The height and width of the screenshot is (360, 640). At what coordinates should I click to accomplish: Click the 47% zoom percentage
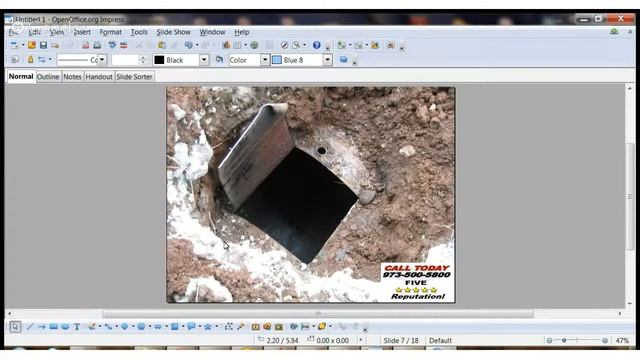tap(622, 340)
